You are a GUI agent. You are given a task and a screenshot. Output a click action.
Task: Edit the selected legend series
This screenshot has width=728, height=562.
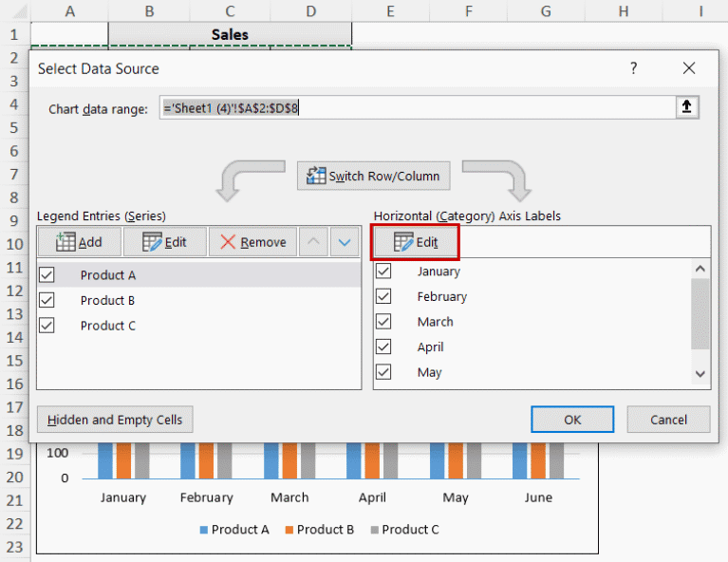[165, 242]
